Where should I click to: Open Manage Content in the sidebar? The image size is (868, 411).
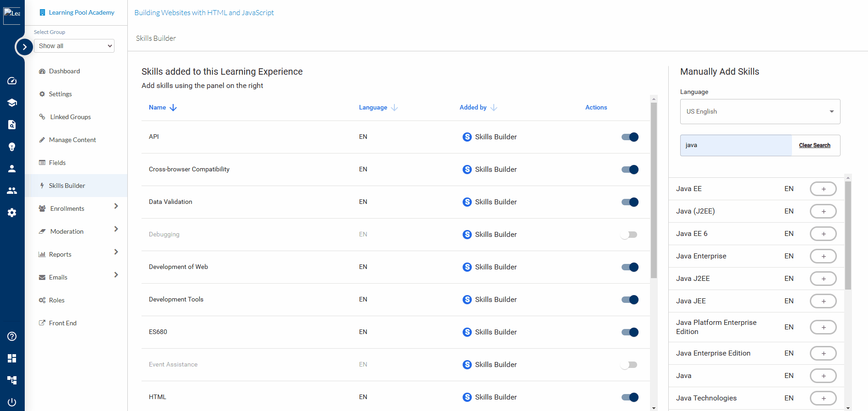72,140
